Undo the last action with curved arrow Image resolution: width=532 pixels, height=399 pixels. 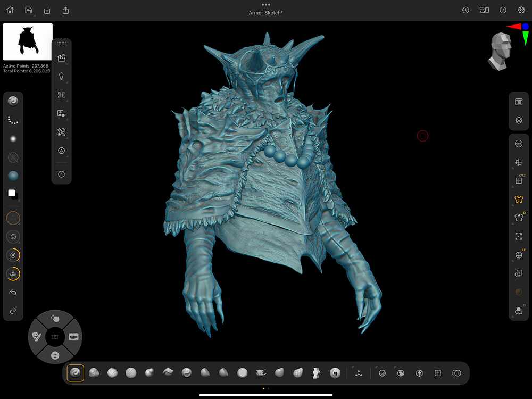pos(13,292)
